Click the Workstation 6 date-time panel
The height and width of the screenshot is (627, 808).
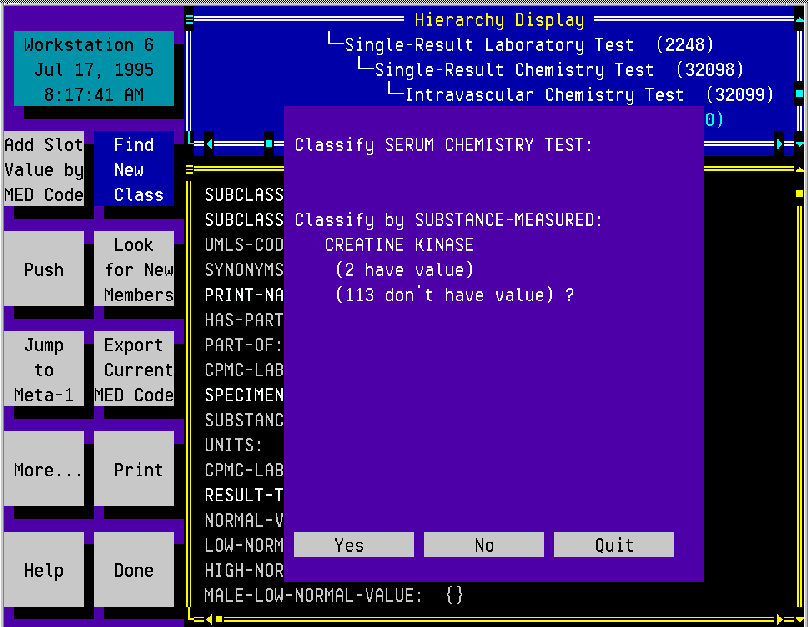tap(94, 69)
